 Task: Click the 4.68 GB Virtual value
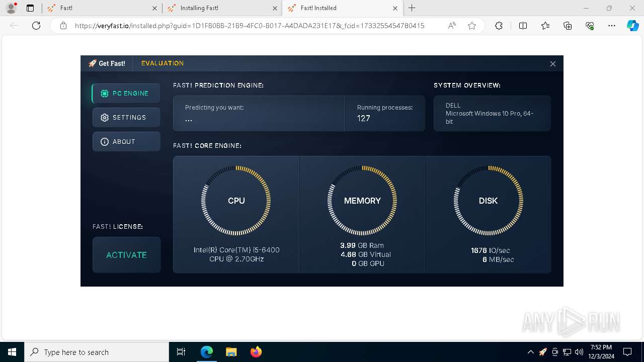365,254
